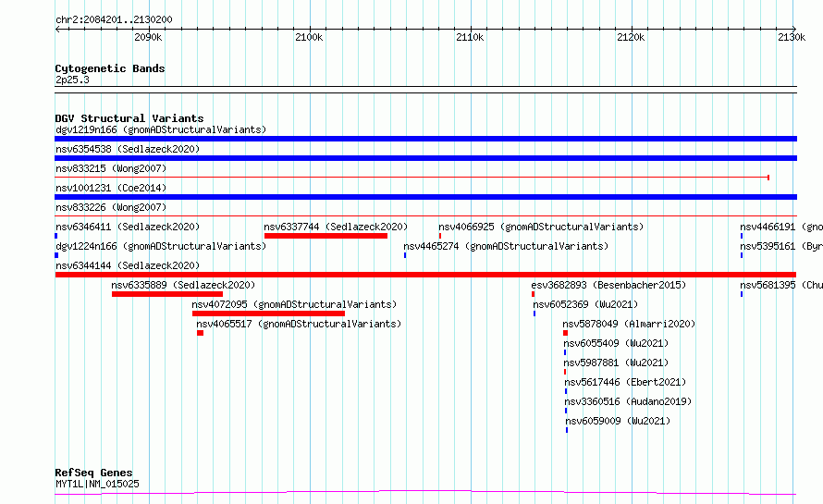This screenshot has height=504, width=823.
Task: Click nsv6344144 (Sedlazeck2020) label
Action: 128,265
